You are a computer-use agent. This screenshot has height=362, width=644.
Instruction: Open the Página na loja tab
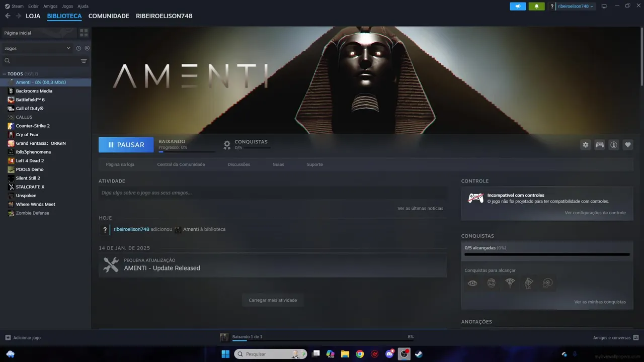pos(120,164)
